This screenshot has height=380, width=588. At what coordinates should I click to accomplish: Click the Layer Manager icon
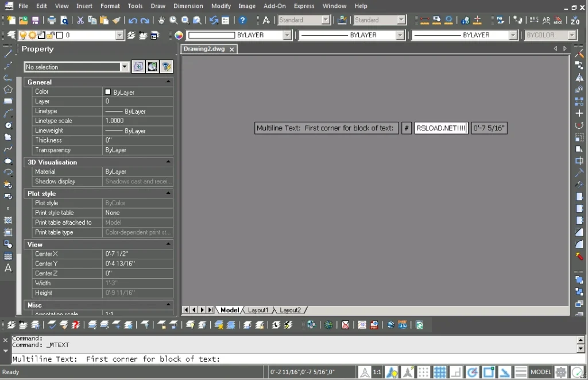pos(11,35)
